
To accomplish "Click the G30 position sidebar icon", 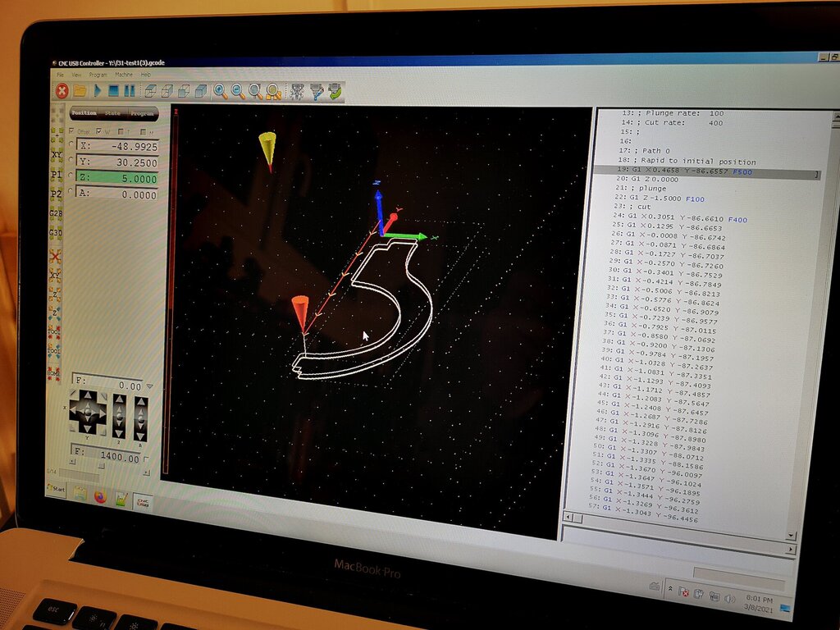I will (56, 234).
